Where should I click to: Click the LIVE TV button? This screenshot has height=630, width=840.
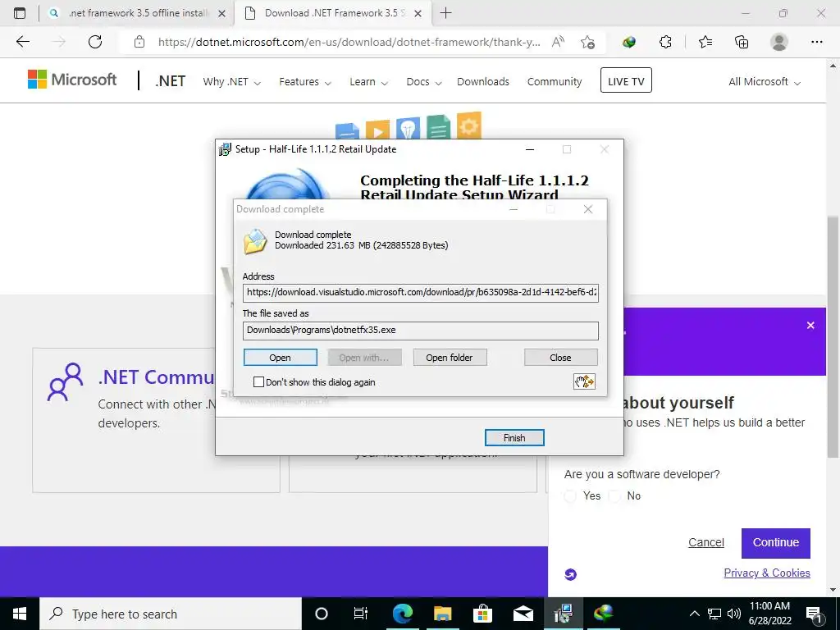tap(626, 80)
